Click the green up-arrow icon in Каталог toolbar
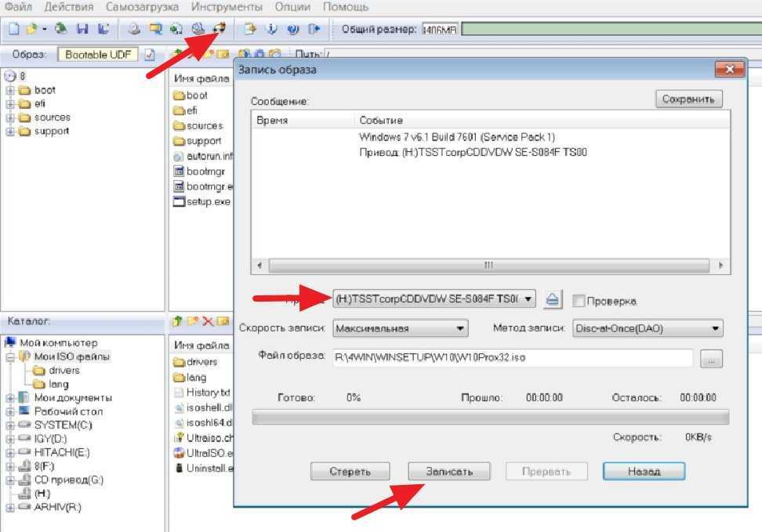 (x=177, y=321)
